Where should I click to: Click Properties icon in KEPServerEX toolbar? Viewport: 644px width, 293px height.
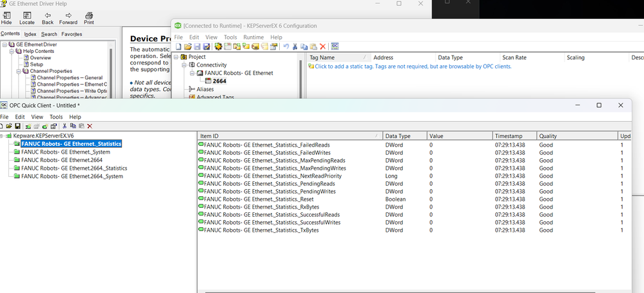tap(273, 46)
